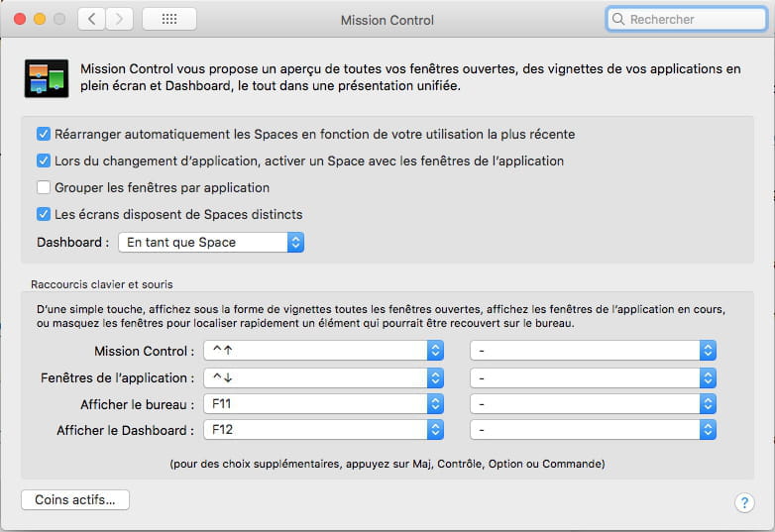This screenshot has width=775, height=532.
Task: Click the Coins actifs… button
Action: click(75, 499)
